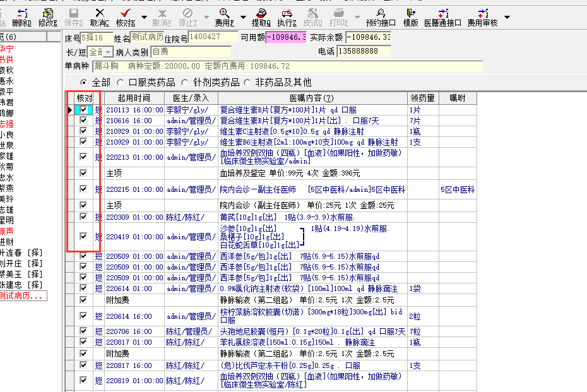This screenshot has width=587, height=392.
Task: Click the 医嘱内容(7) column header
Action: (312, 98)
